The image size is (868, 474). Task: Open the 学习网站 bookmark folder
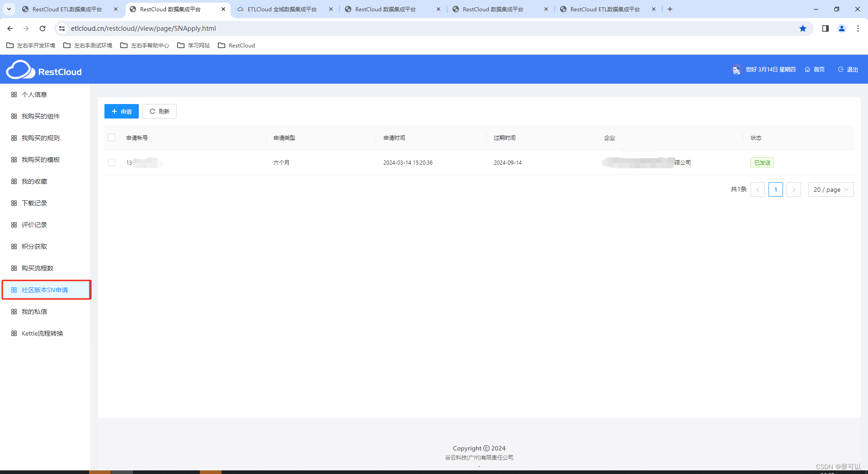193,45
